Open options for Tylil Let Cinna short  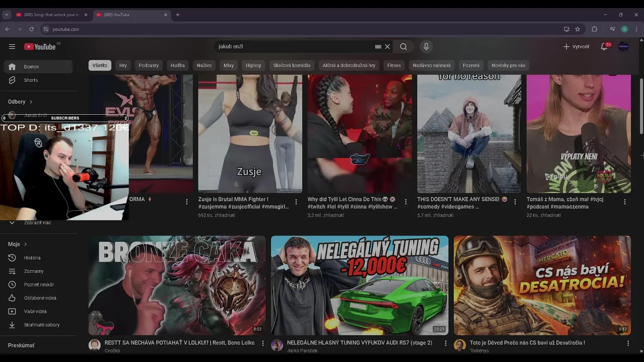[x=406, y=202]
